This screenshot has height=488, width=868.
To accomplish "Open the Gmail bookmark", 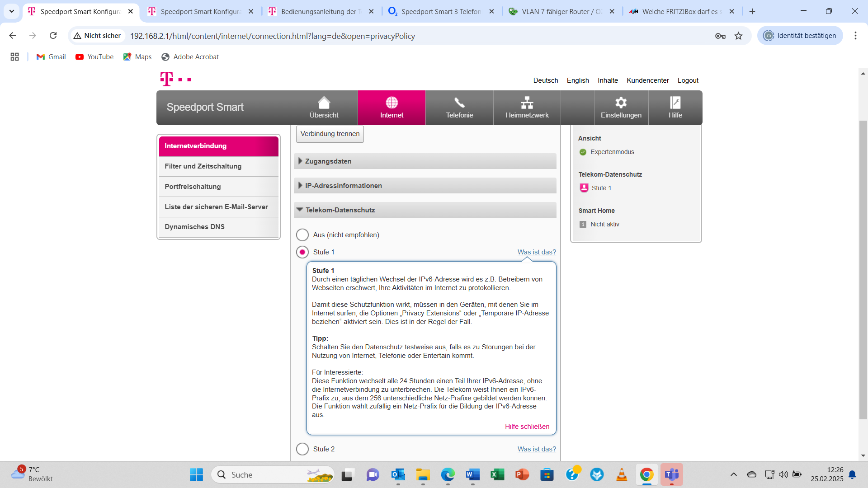I will tap(51, 57).
